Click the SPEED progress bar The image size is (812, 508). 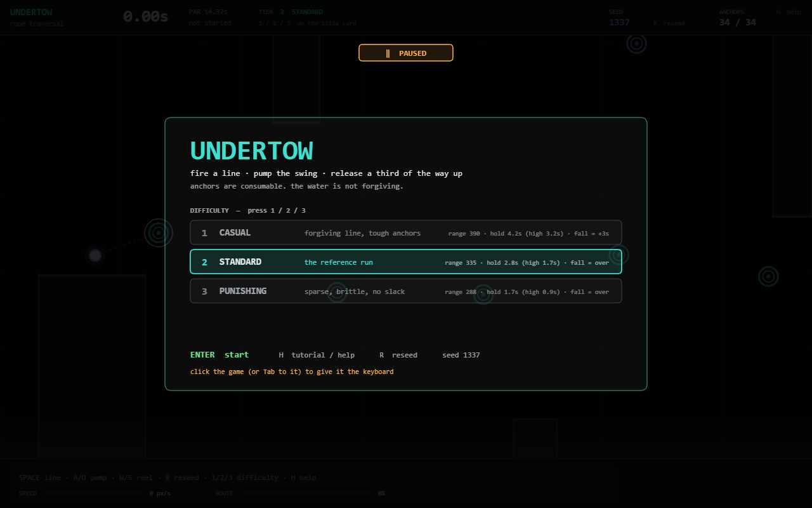[96, 493]
